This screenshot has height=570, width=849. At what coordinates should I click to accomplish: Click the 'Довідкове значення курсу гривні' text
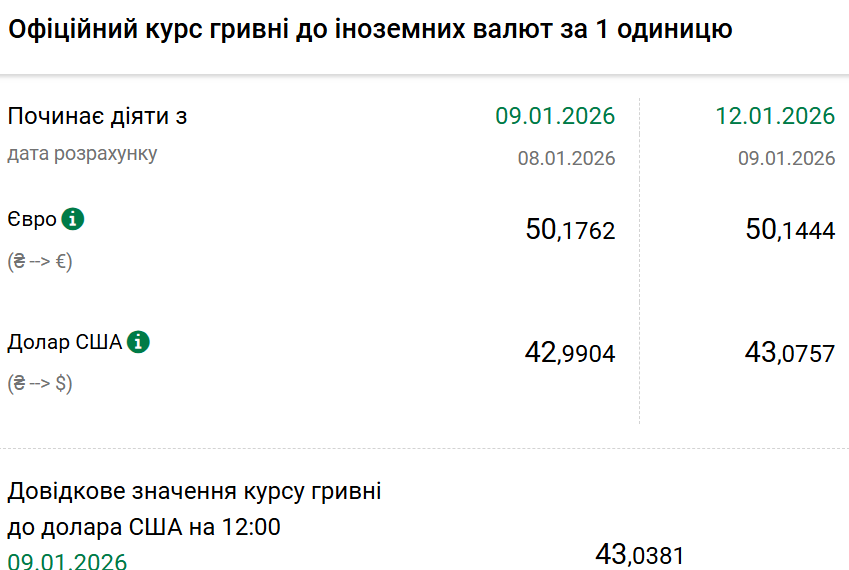coord(195,492)
